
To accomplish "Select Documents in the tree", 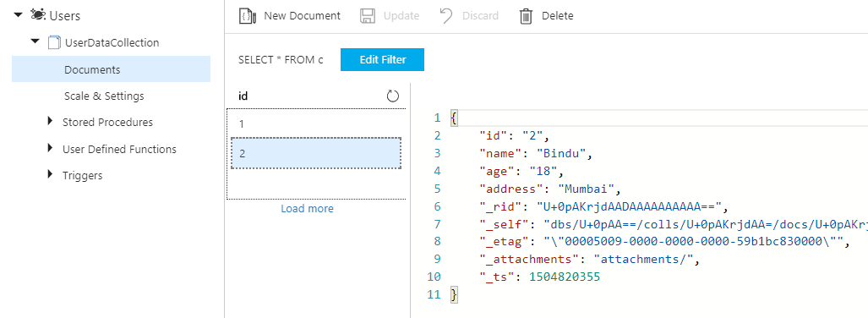I will [x=111, y=69].
